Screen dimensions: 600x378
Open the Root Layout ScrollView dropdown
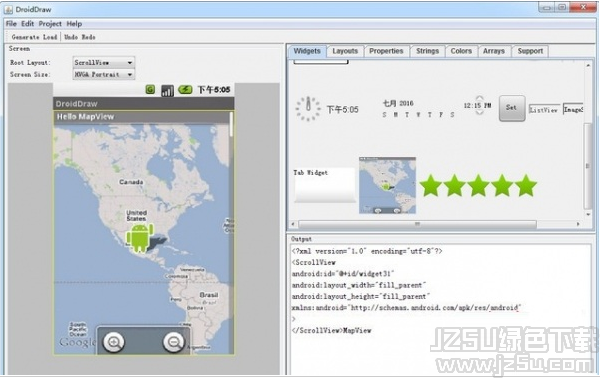(104, 62)
